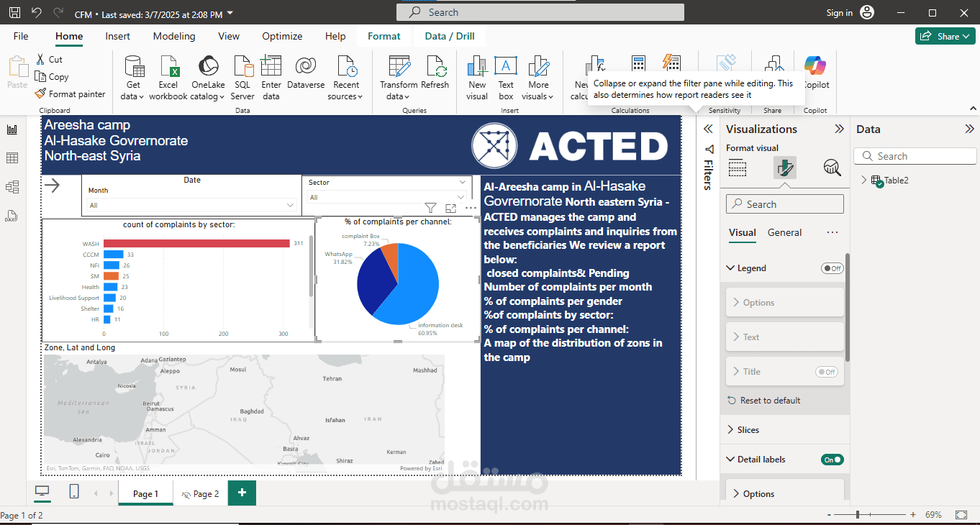Switch to the Modeling ribbon tab
980x525 pixels.
173,36
